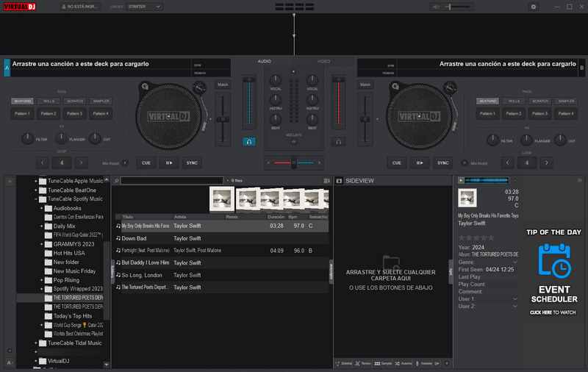Select track So Long, London
Viewport: 588px width, 372px height.
[x=221, y=275]
